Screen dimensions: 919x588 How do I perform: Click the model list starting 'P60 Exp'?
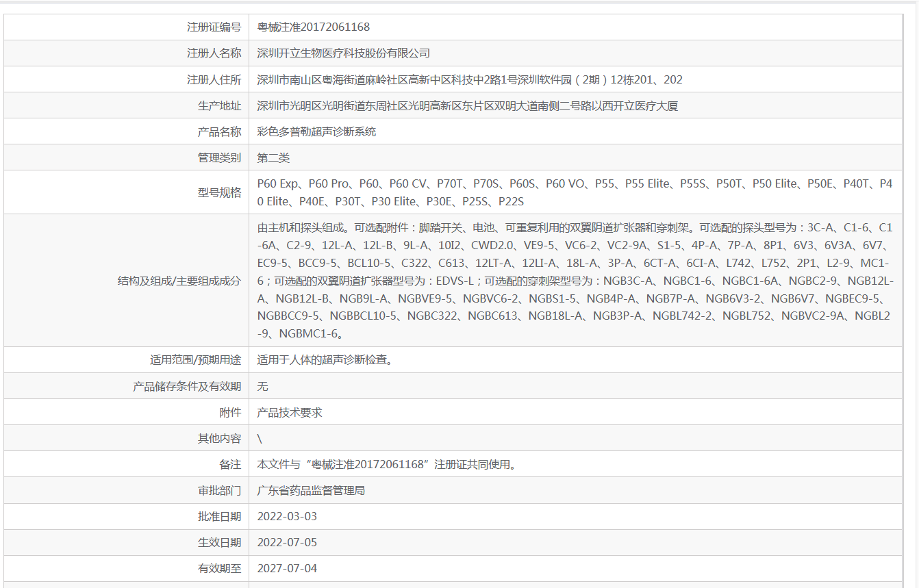click(575, 192)
